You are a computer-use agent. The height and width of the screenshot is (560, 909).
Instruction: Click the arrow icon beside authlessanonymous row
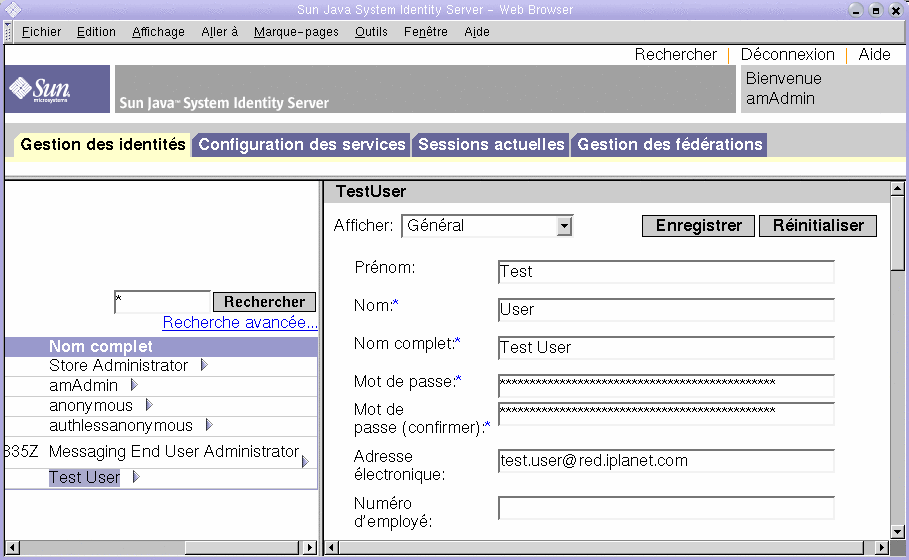pos(209,425)
